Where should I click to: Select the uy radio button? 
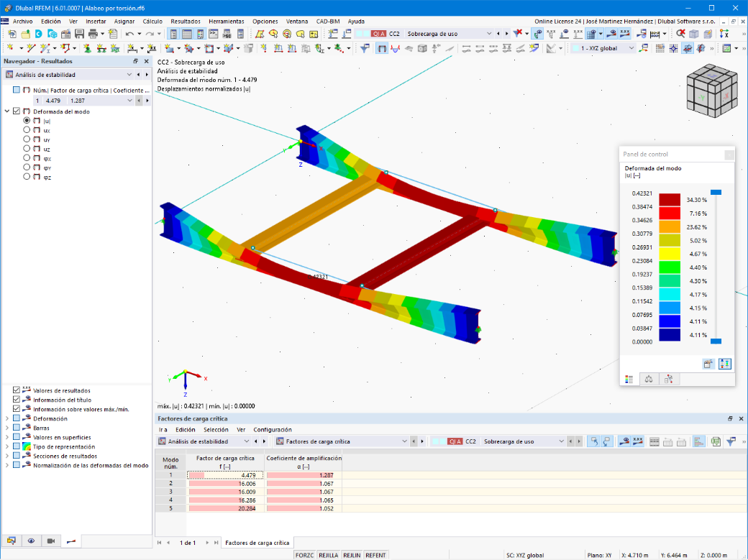pos(27,139)
